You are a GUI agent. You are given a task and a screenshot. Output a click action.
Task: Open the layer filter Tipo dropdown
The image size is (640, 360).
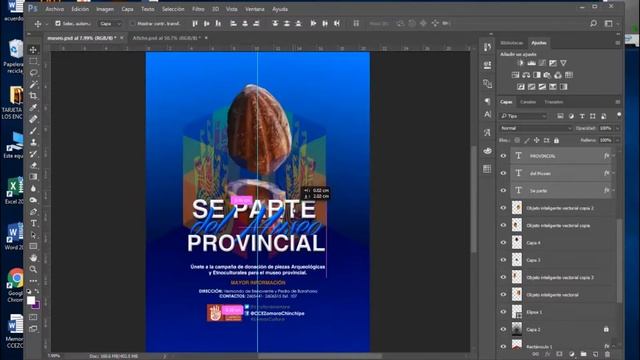point(524,116)
